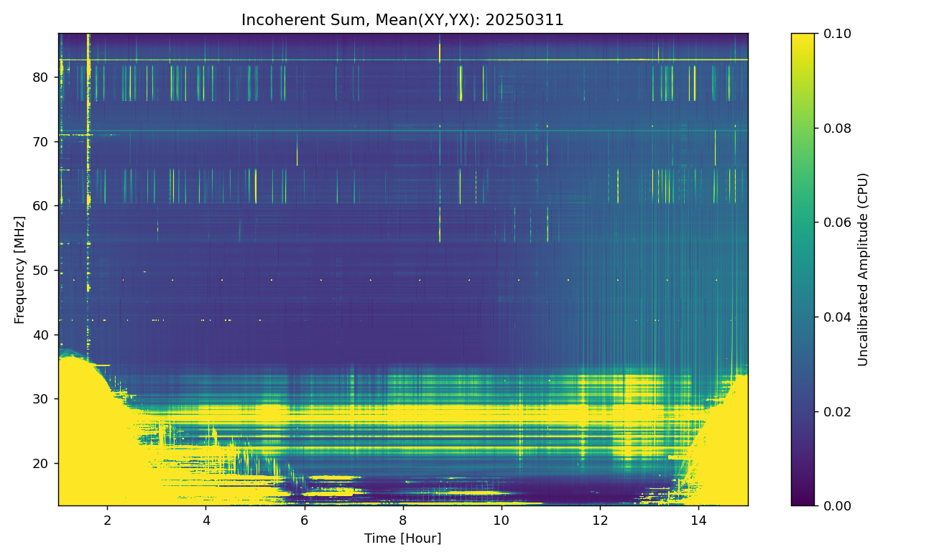934x560 pixels.
Task: Select the x-axis tick label 8
Action: click(x=402, y=519)
